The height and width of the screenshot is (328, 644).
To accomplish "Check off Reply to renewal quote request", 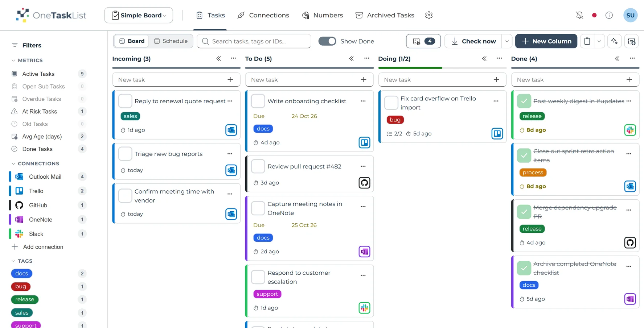I will (125, 101).
